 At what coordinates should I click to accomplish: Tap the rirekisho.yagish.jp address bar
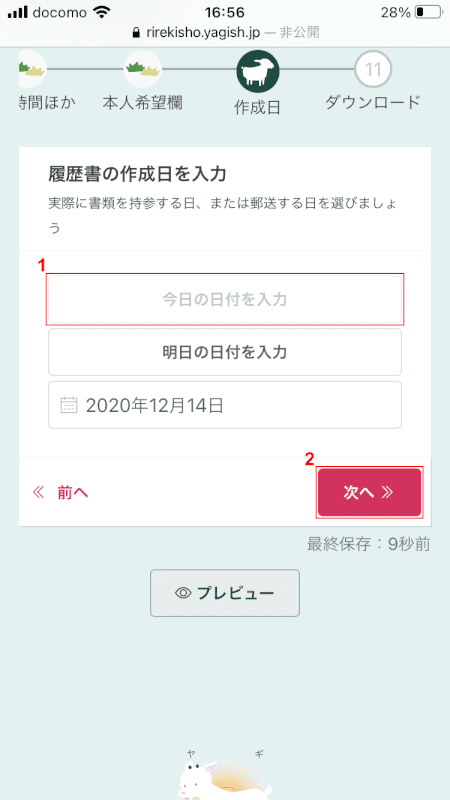tap(225, 33)
